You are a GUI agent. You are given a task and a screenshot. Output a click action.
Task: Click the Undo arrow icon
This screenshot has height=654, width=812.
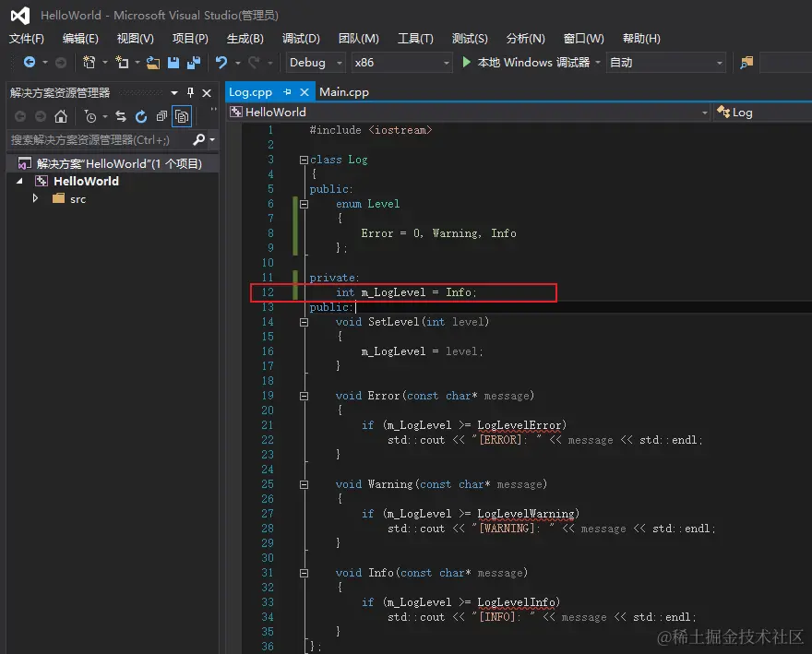(221, 63)
